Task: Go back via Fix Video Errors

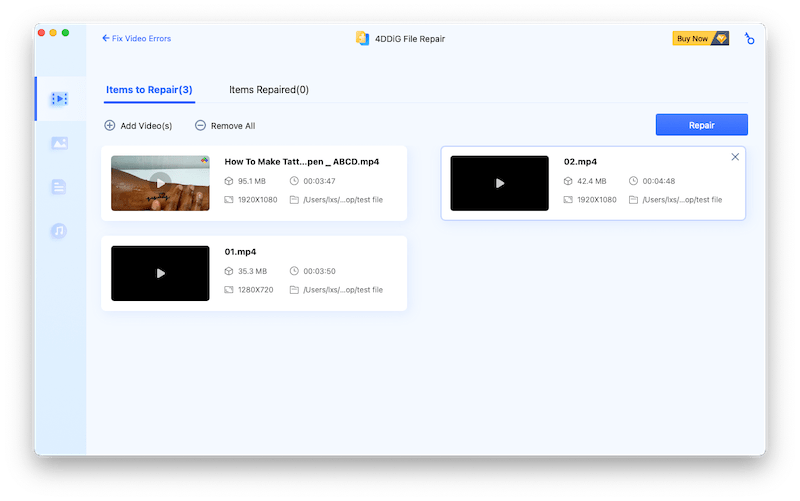Action: pyautogui.click(x=136, y=38)
